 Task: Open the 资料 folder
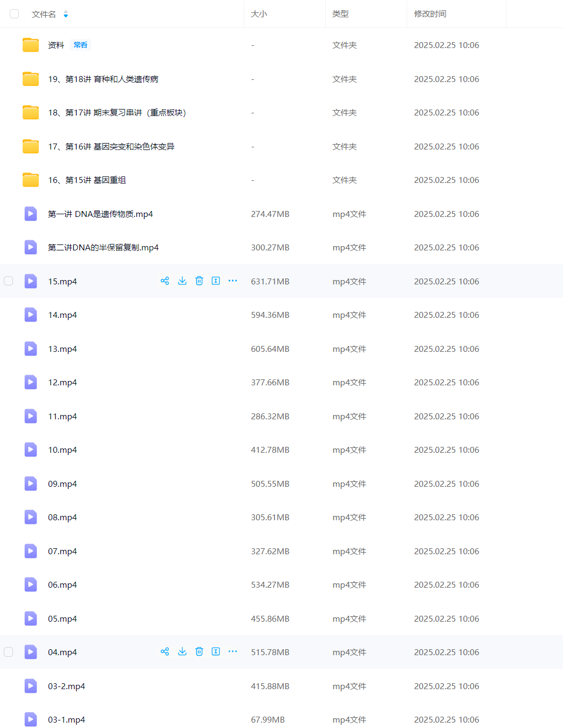56,45
